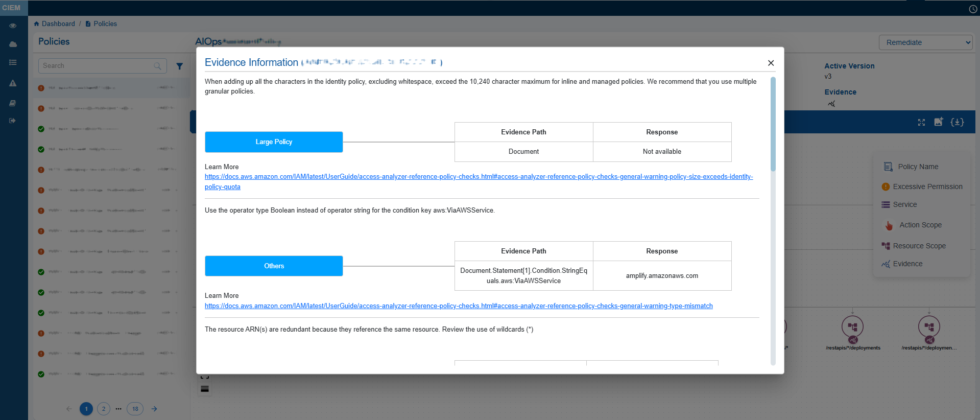Click the save image icon in blue toolbar
The height and width of the screenshot is (420, 980).
point(939,122)
